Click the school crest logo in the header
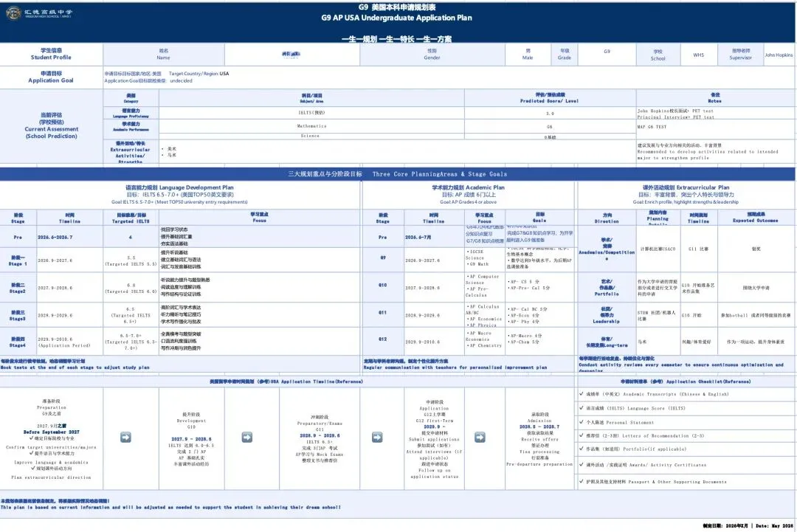The image size is (797, 532). pos(13,13)
